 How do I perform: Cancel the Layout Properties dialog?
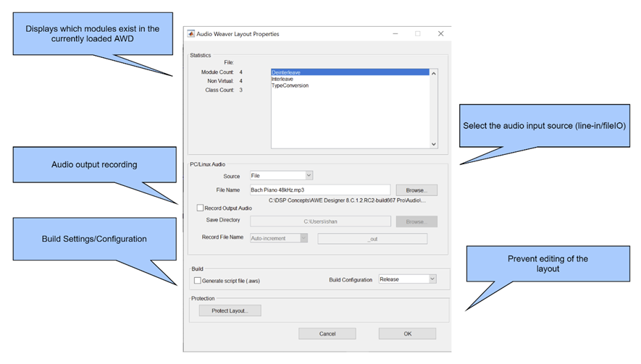pos(327,334)
